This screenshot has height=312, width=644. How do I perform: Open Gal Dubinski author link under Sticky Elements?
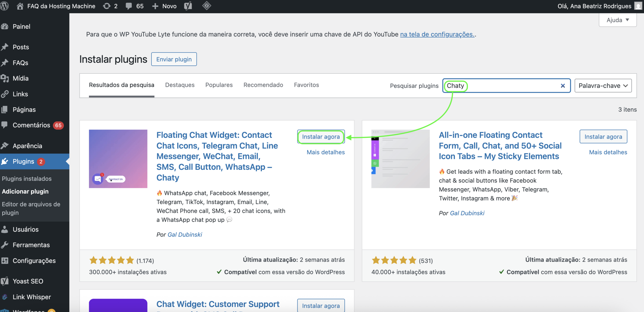point(467,213)
